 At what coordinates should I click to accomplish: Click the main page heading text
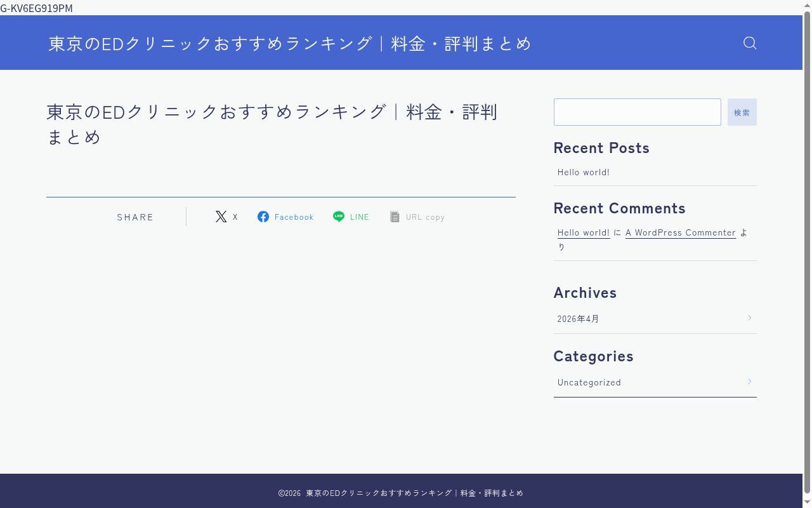(272, 124)
